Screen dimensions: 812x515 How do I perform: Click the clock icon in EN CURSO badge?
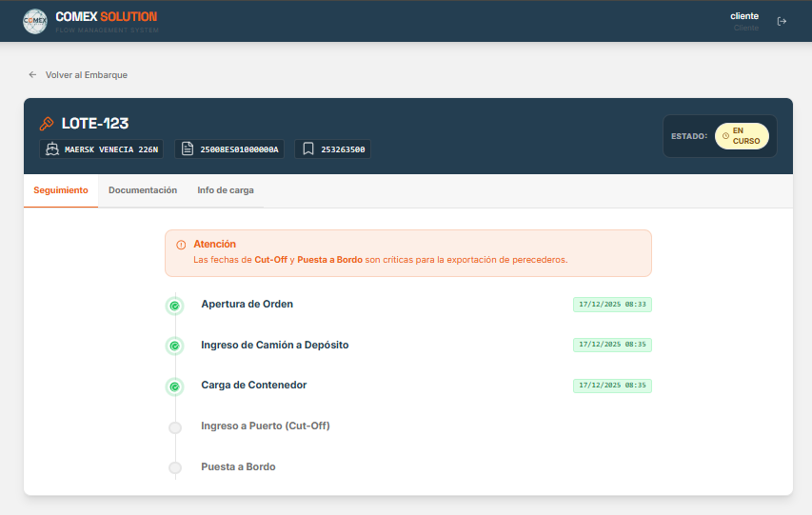pos(725,136)
